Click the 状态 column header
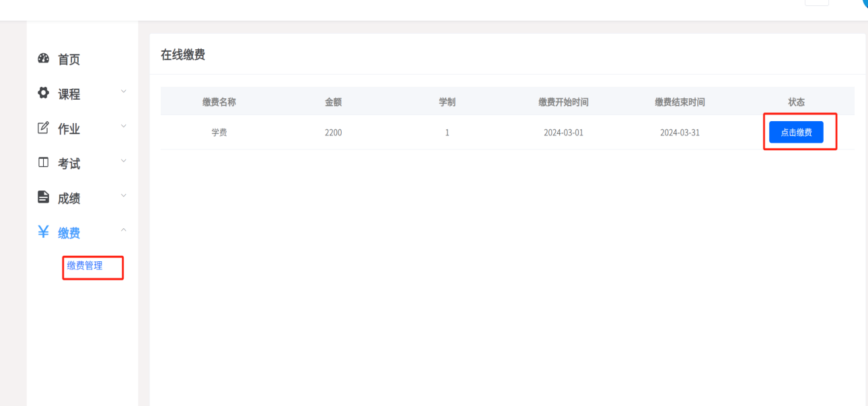Viewport: 868px width, 406px height. (796, 102)
